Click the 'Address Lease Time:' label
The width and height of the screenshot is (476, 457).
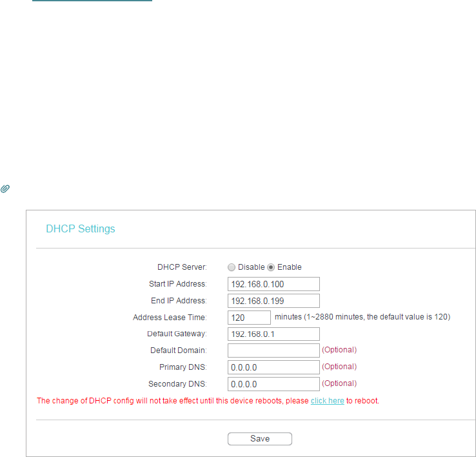pyautogui.click(x=170, y=317)
